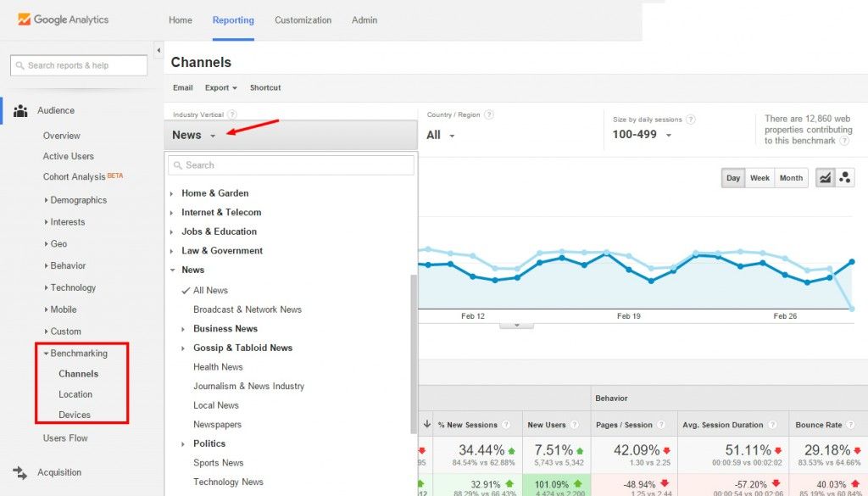Click the Shortcut button
Screen dimensions: 868x496
265,87
